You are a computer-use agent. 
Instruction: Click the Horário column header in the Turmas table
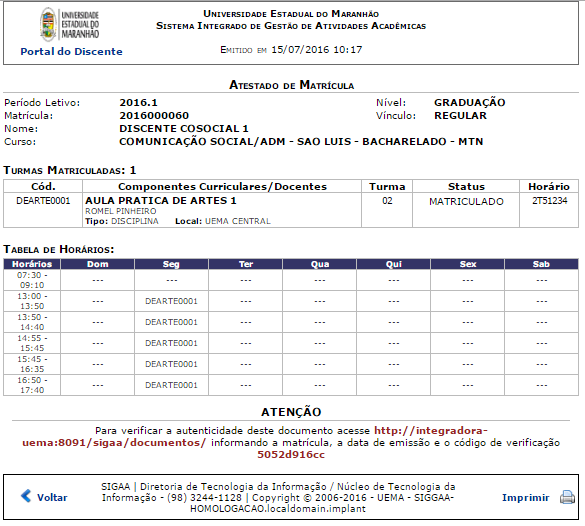[549, 187]
